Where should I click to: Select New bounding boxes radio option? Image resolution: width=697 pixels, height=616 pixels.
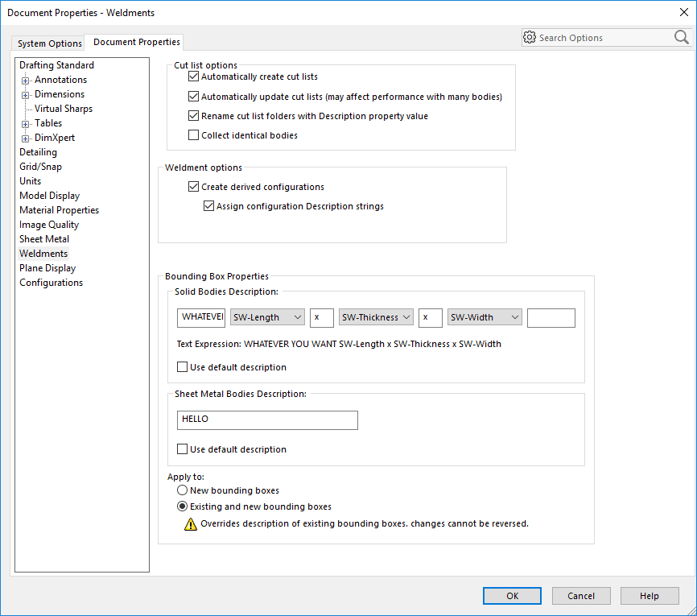pyautogui.click(x=182, y=490)
